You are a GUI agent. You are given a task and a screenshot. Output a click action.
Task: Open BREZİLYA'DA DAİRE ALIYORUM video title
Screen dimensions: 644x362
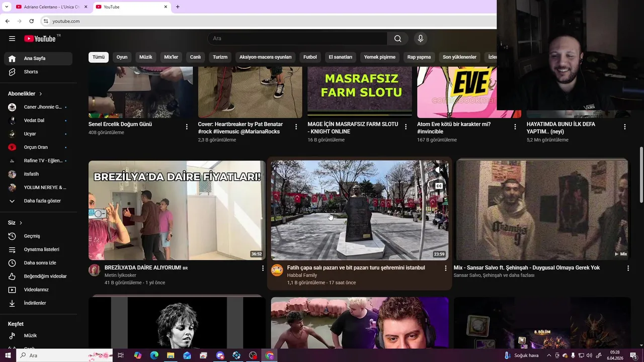146,268
